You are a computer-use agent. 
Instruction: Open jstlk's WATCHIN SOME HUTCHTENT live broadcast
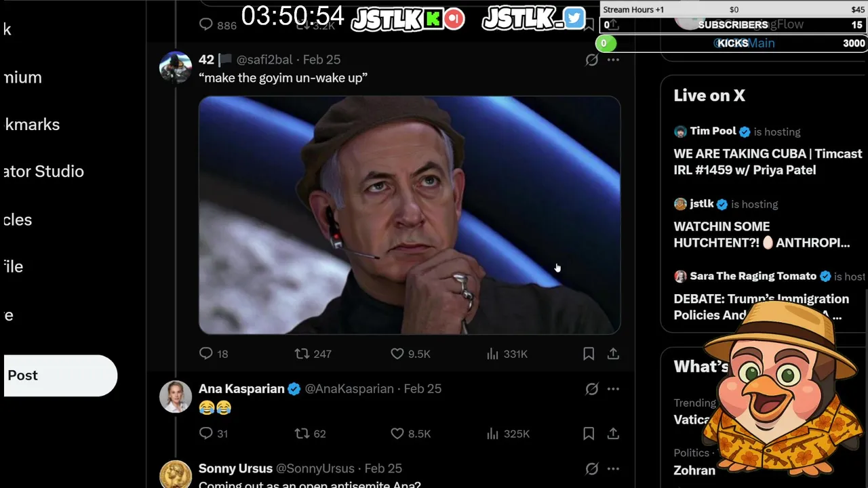click(762, 235)
